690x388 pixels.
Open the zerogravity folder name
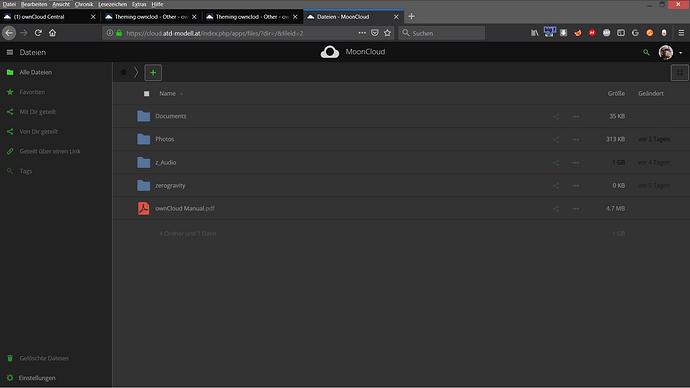click(170, 185)
